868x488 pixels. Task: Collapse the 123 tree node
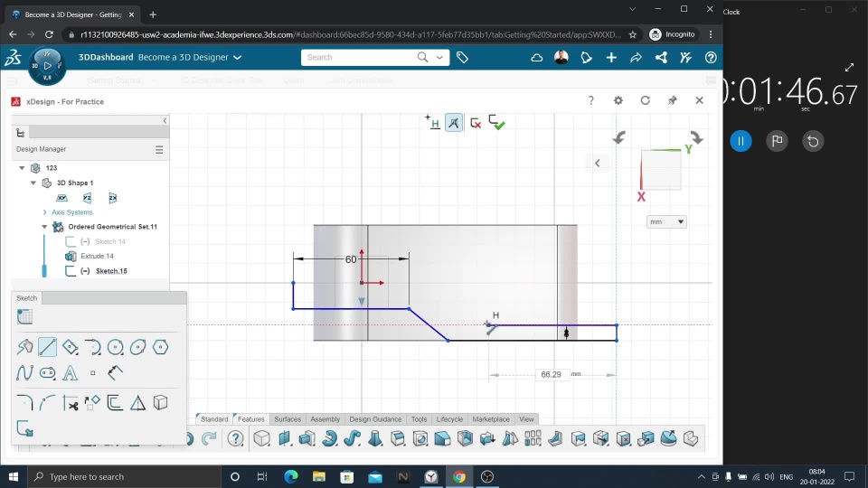tap(22, 168)
